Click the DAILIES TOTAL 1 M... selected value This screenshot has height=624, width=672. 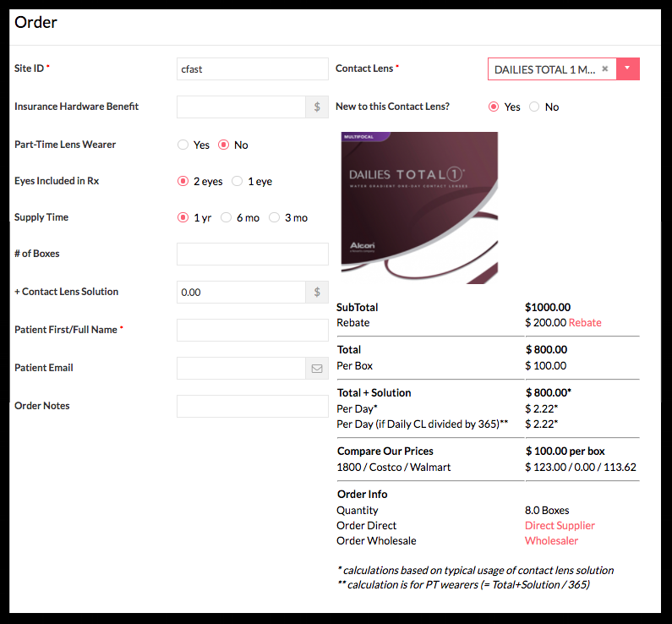pyautogui.click(x=544, y=69)
